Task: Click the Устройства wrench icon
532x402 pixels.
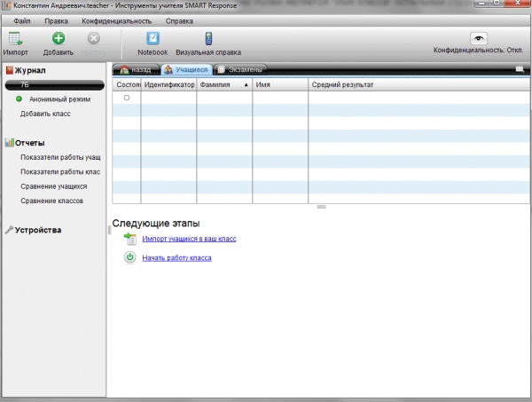Action: [9, 230]
